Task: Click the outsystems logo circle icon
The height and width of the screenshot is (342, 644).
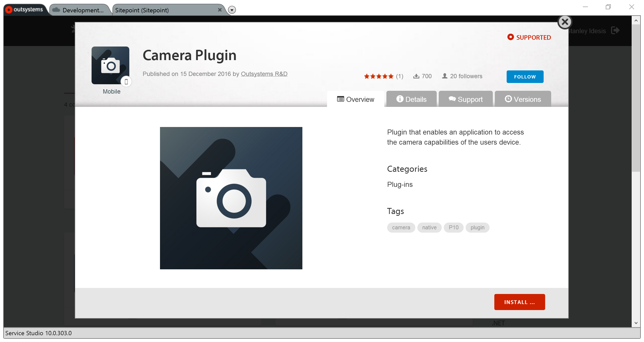Action: 9,10
